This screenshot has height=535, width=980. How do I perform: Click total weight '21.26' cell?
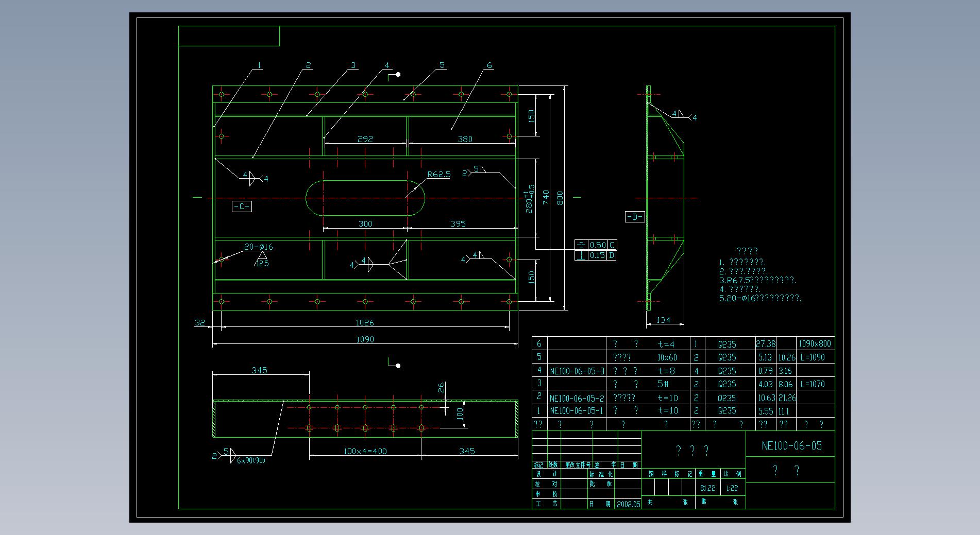[787, 398]
